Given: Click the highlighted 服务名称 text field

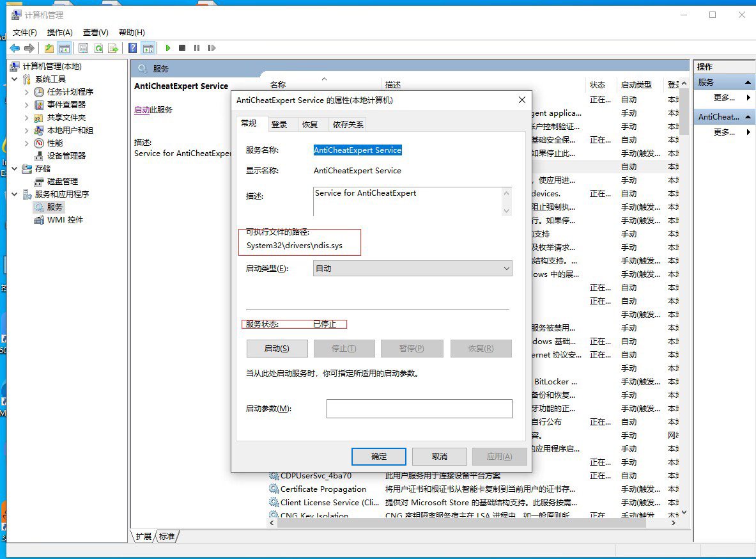Looking at the screenshot, I should point(357,150).
